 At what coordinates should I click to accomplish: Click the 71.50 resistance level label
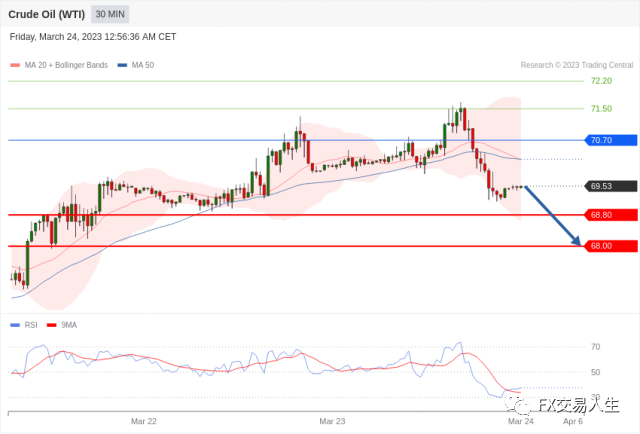(x=601, y=109)
